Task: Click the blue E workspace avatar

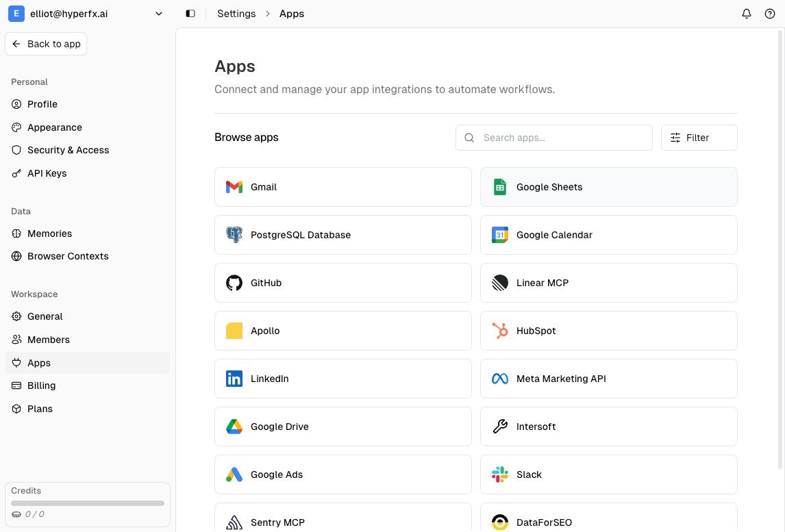Action: click(x=16, y=14)
